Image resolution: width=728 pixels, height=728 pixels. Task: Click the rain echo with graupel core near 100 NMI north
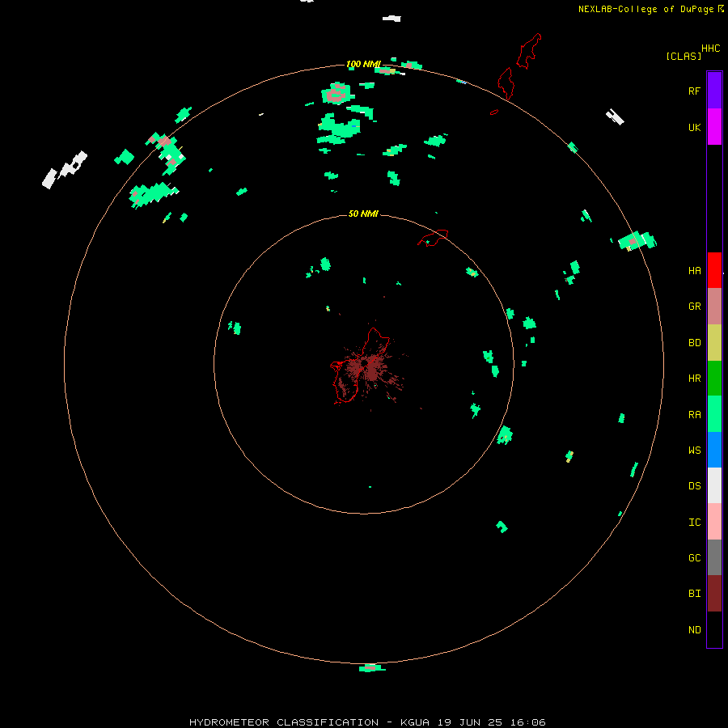pyautogui.click(x=337, y=94)
